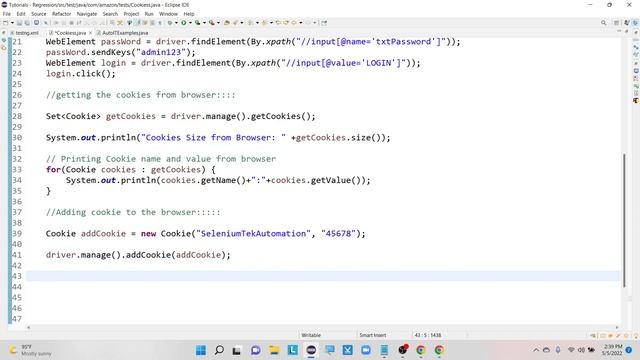This screenshot has width=640, height=360.
Task: Click the '//Adding cookie to the browser' comment
Action: [133, 212]
